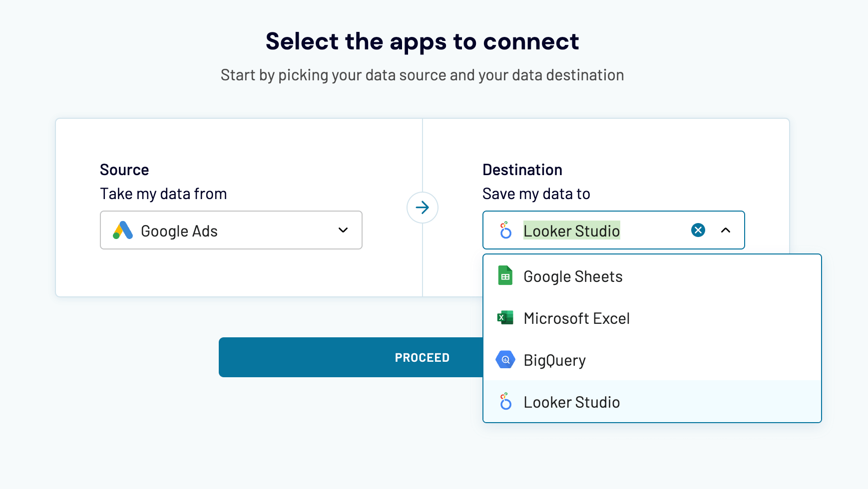Click the Take my data from selector

click(x=231, y=230)
